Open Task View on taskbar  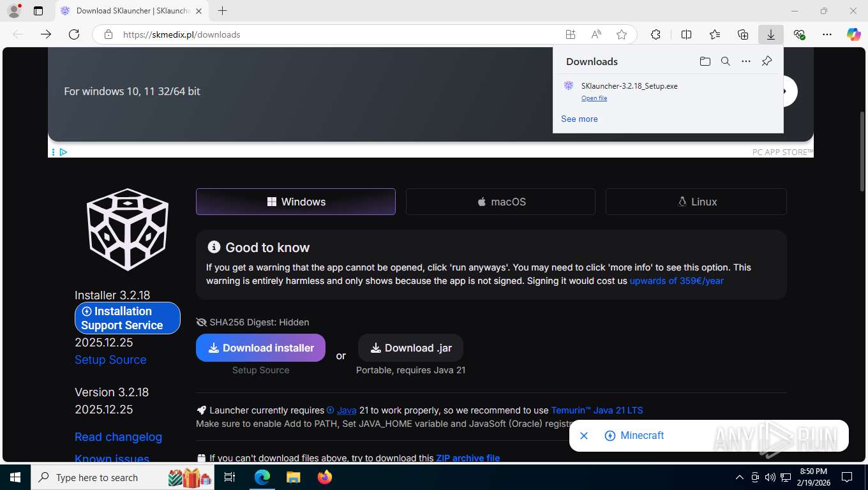pos(230,477)
